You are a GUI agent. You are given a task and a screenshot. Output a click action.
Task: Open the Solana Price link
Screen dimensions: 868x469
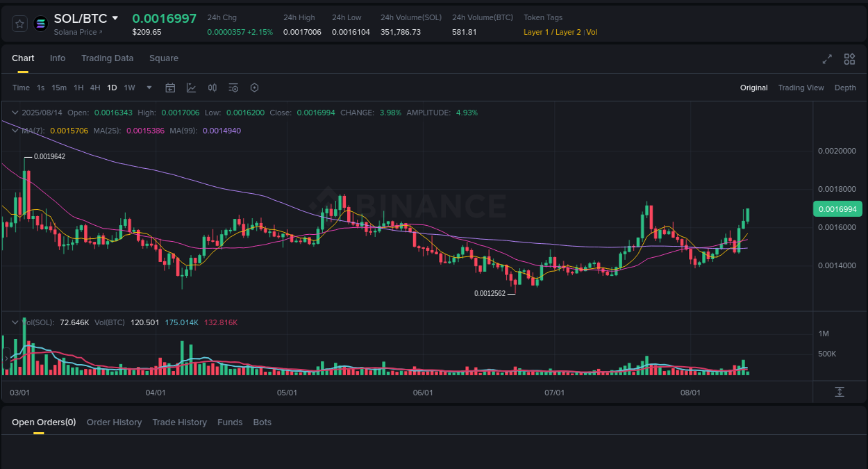[78, 32]
